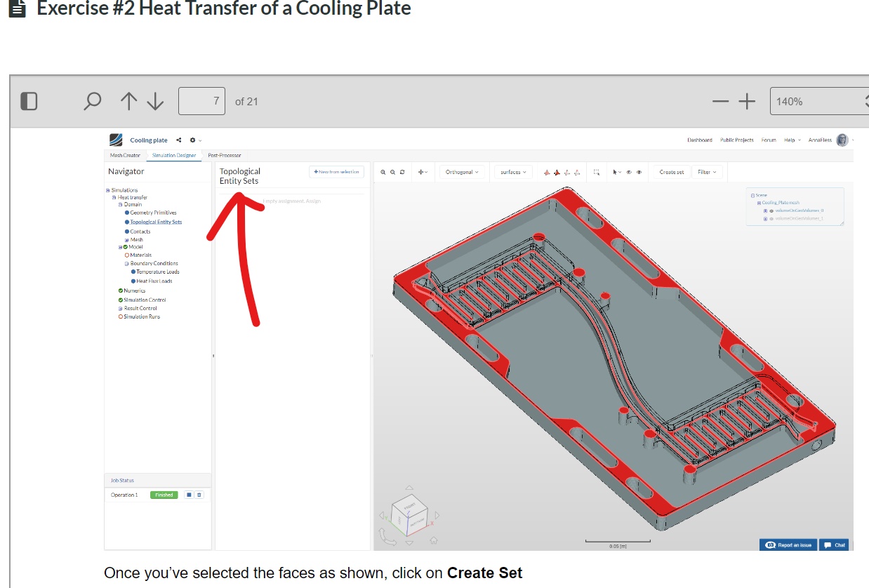Viewport: 869px width, 588px height.
Task: Click the third pale axis view icon
Action: tap(567, 172)
